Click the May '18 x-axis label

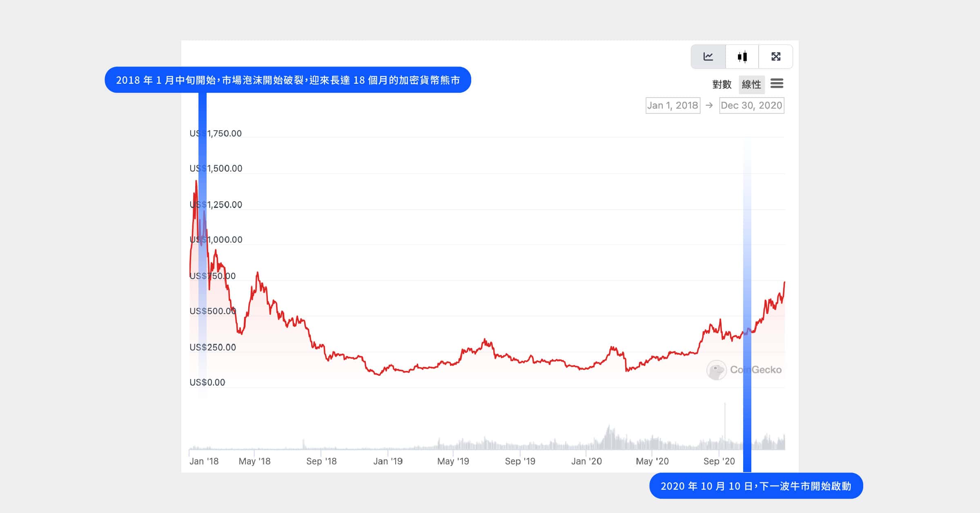[x=254, y=462]
